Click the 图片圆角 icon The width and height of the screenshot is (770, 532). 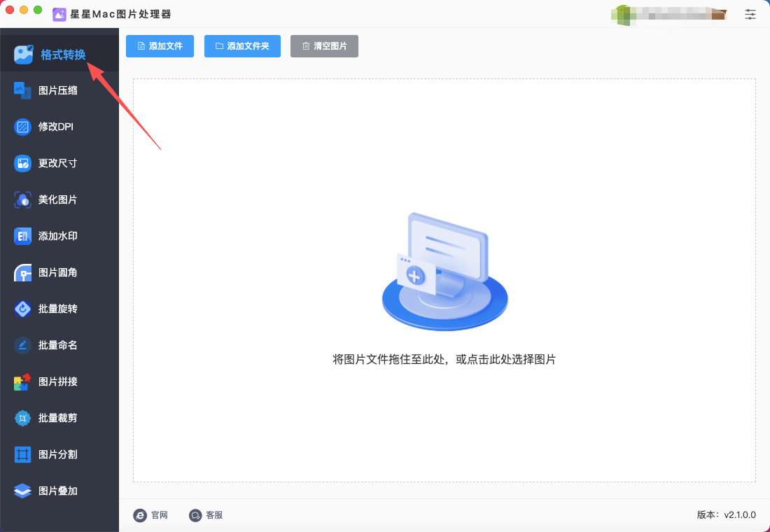click(x=22, y=272)
